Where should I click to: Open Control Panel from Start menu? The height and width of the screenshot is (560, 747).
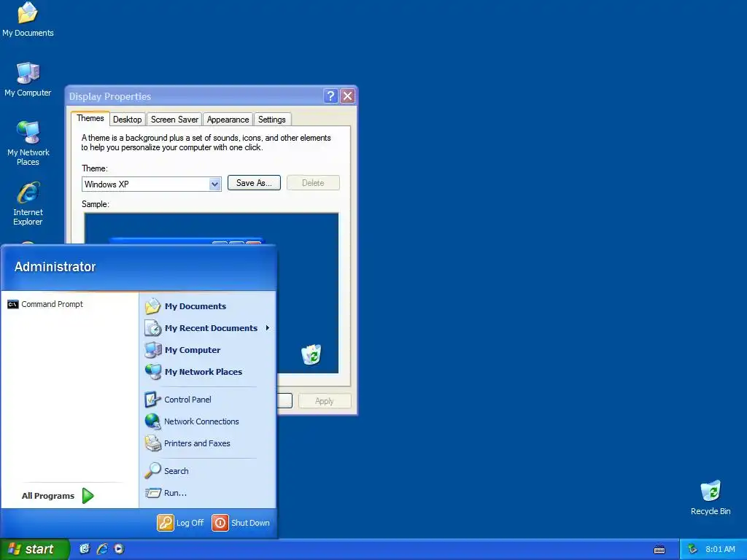click(209, 400)
